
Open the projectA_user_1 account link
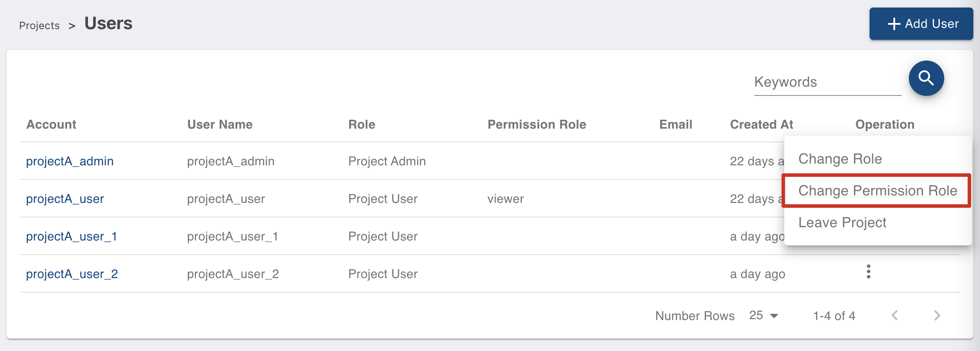click(x=72, y=236)
